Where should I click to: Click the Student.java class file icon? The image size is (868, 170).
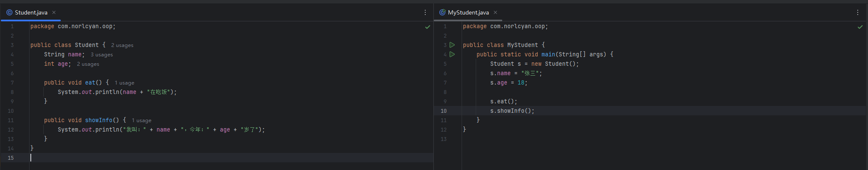point(9,12)
